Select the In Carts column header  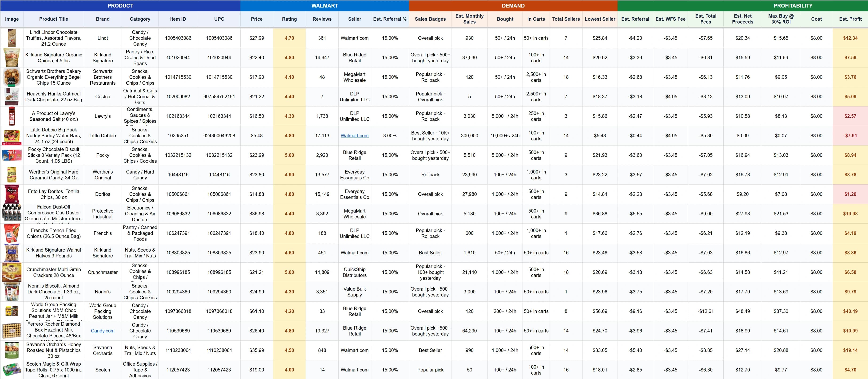536,19
